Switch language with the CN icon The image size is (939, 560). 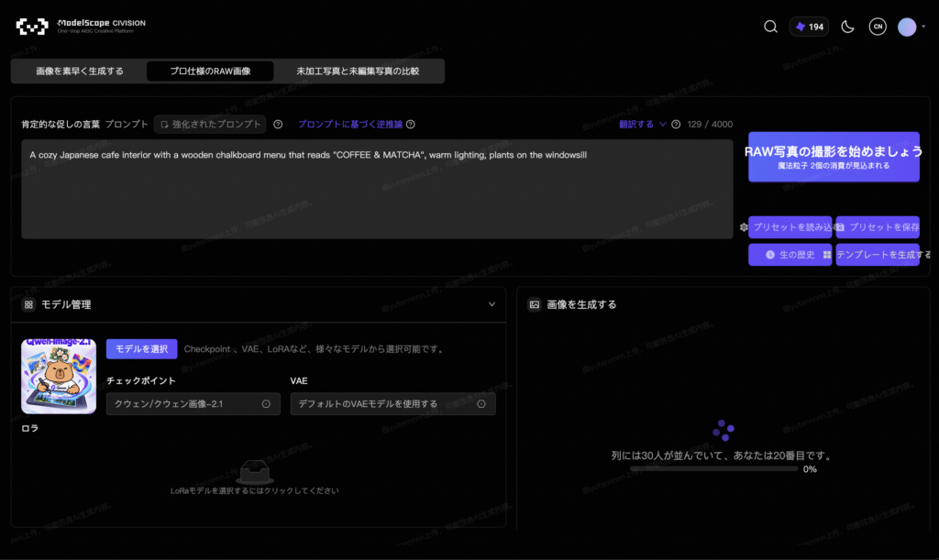point(878,27)
